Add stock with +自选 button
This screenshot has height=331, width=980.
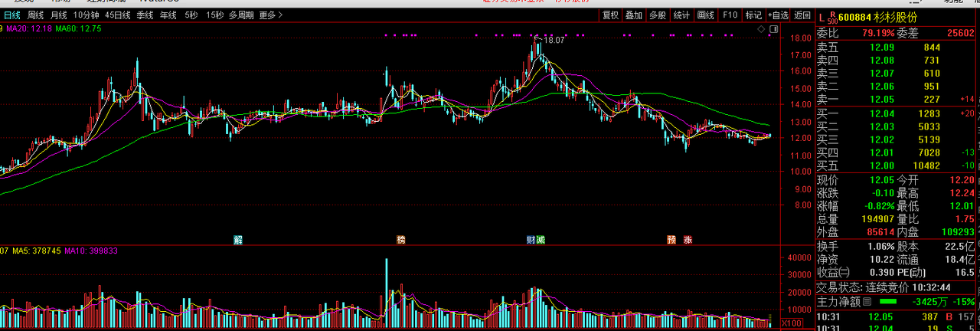[778, 15]
